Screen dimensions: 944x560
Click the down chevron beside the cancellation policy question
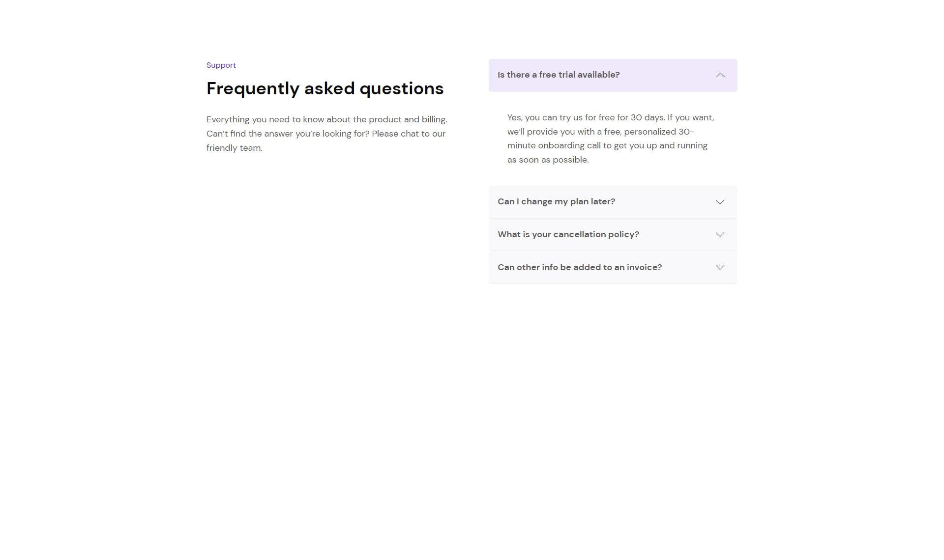click(x=720, y=235)
